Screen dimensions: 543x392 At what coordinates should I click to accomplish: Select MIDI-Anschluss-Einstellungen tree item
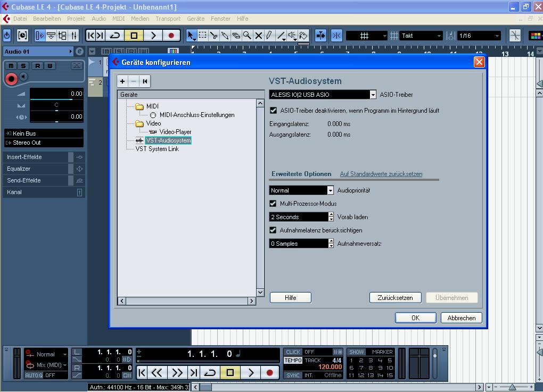click(x=197, y=115)
